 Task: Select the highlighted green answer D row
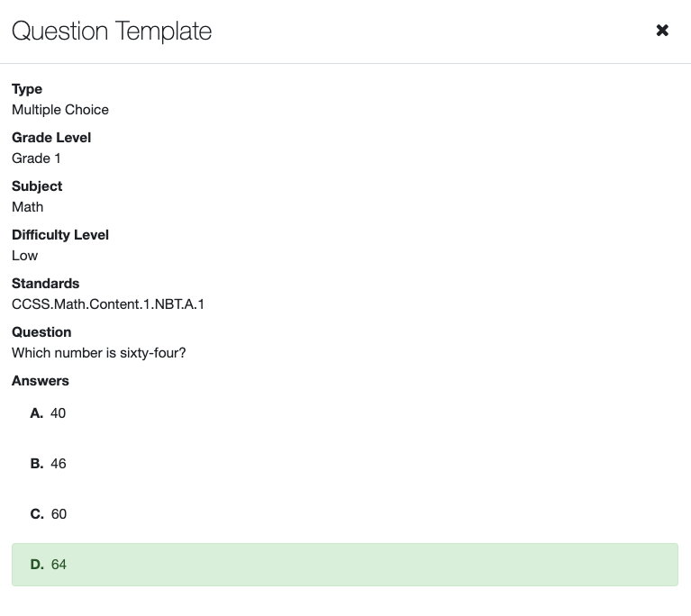coord(345,565)
